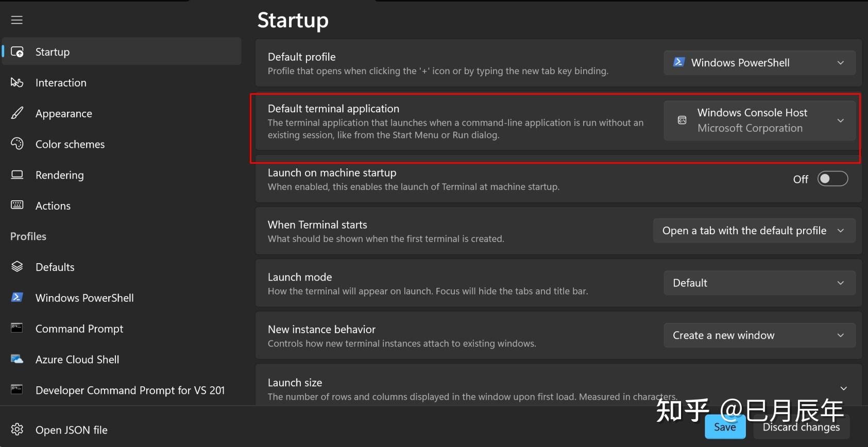Open the Color schemes palette icon
The width and height of the screenshot is (868, 447).
point(17,144)
